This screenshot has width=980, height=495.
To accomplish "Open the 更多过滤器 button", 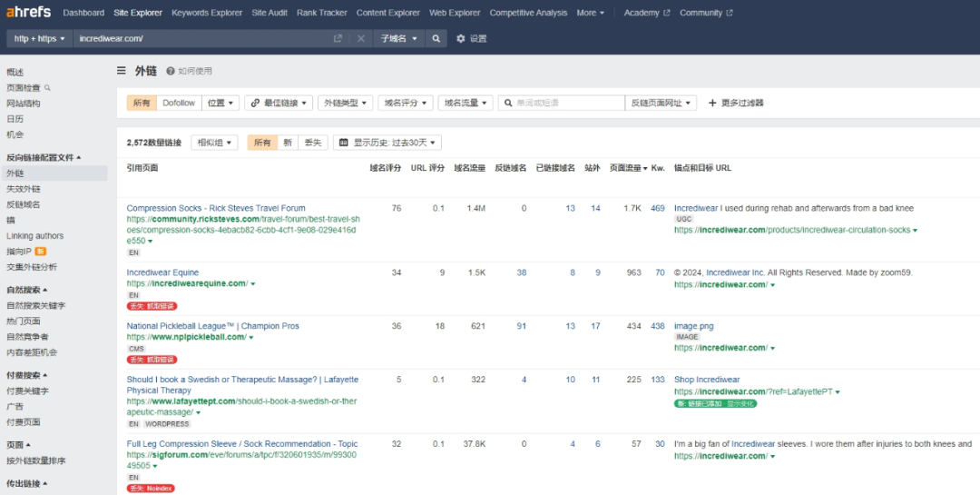I will coord(736,104).
